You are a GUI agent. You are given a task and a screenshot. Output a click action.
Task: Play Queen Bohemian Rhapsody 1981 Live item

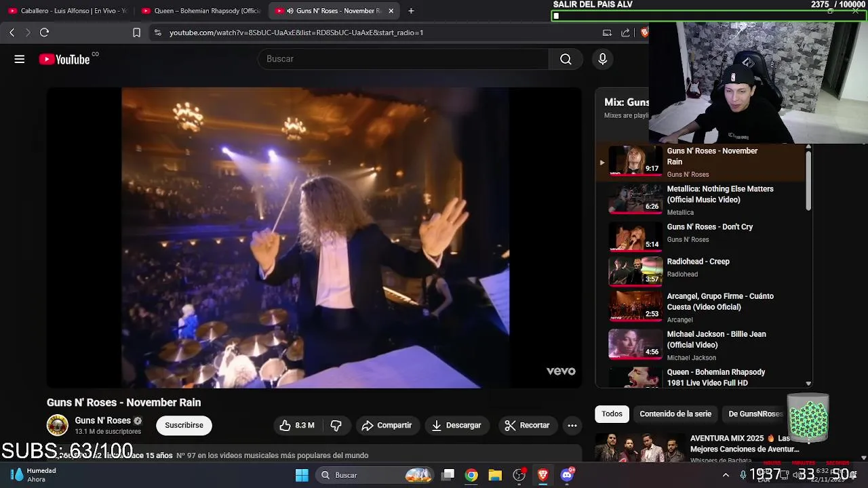tap(698, 377)
